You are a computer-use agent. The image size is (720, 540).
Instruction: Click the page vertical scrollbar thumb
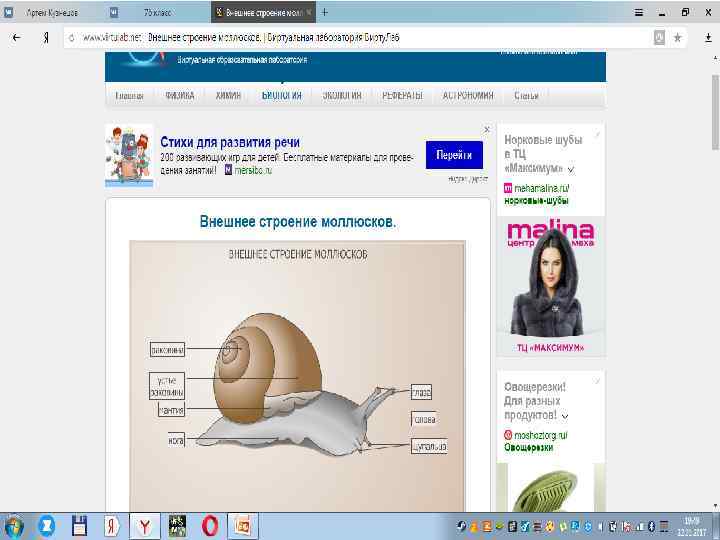click(x=715, y=112)
